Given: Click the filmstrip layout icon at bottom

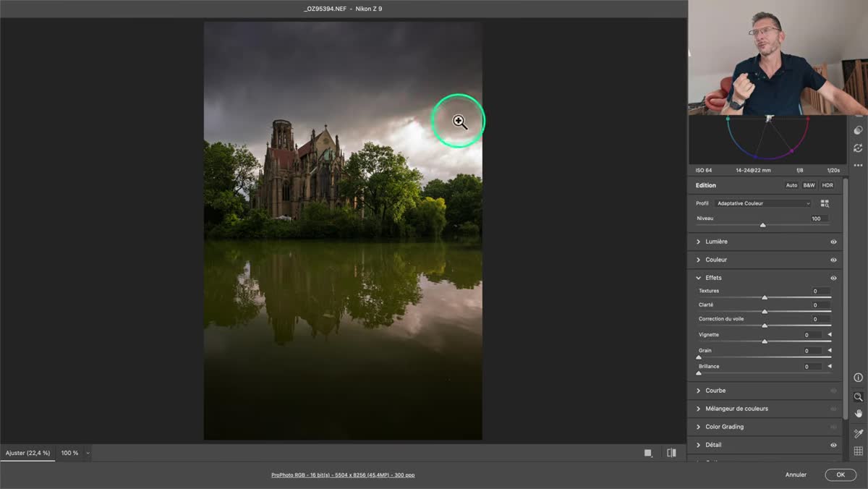Looking at the screenshot, I should [648, 453].
